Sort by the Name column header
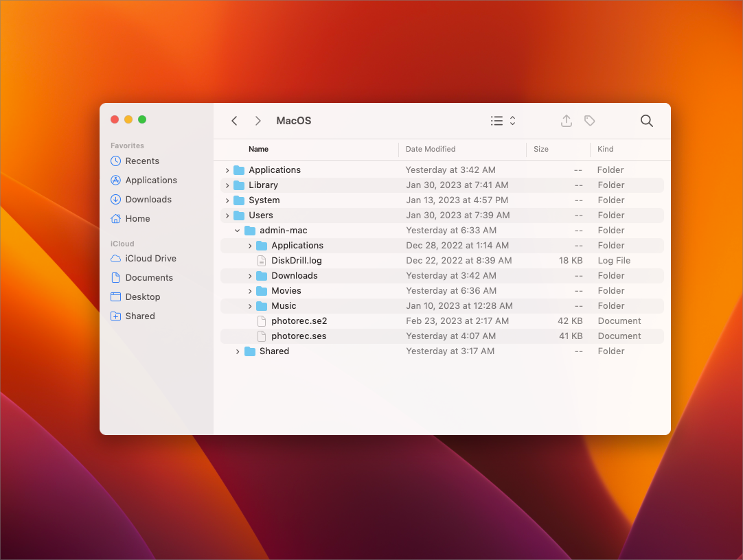Image resolution: width=743 pixels, height=560 pixels. 258,149
